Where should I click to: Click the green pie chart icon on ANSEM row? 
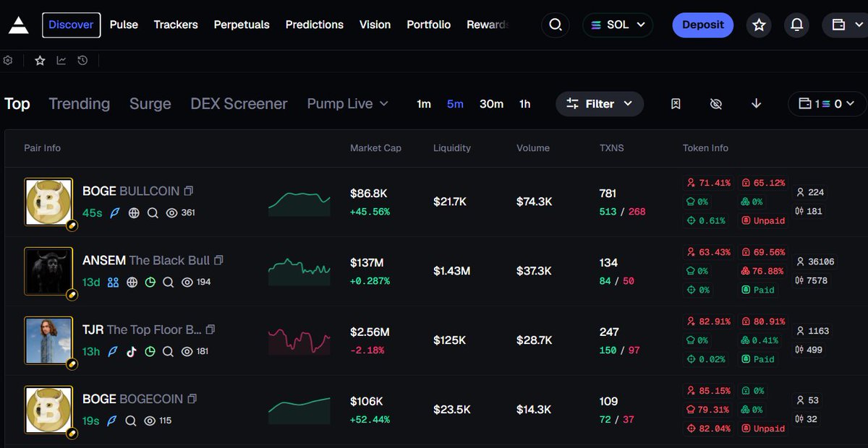tap(150, 282)
